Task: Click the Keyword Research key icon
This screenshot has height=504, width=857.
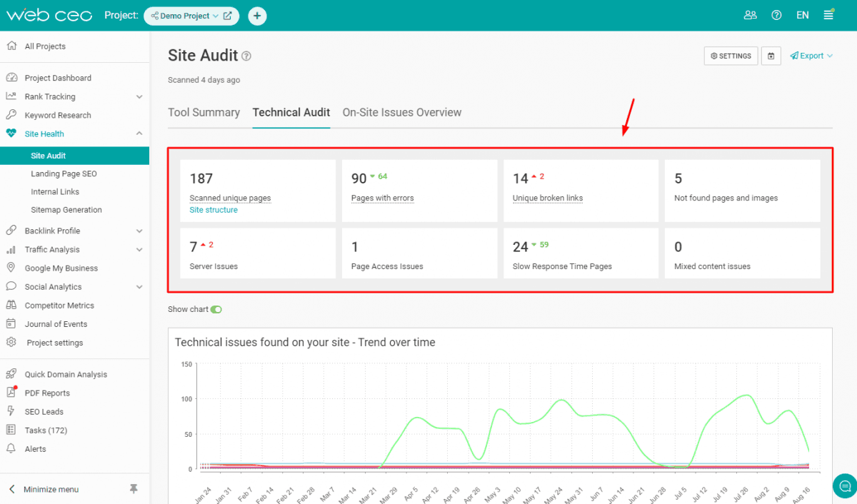Action: pyautogui.click(x=11, y=115)
